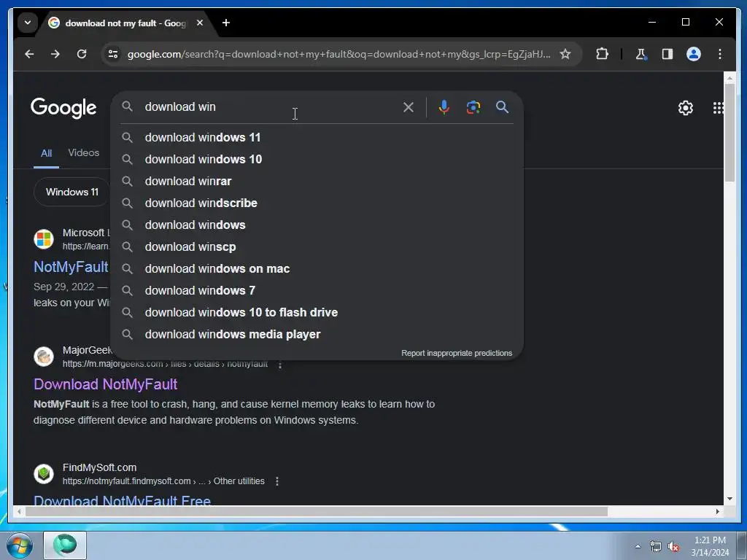This screenshot has width=747, height=560.
Task: Close the 'download not my fault' tab
Action: coord(200,23)
